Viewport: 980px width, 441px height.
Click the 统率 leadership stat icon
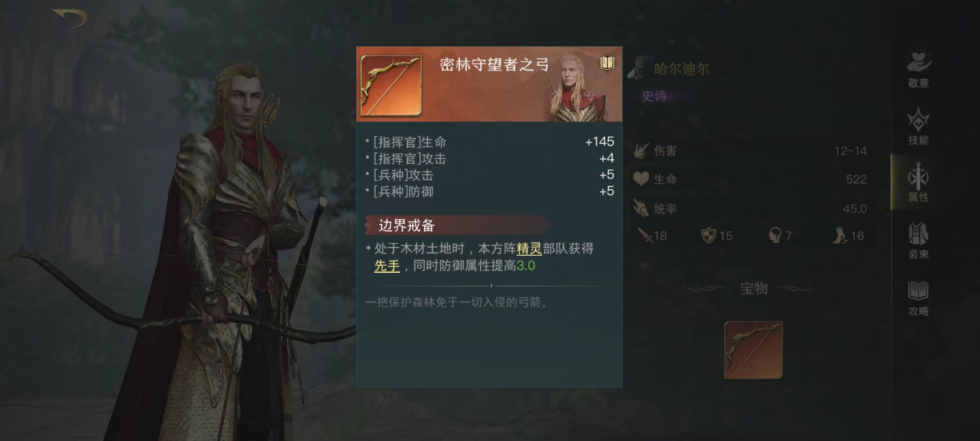pyautogui.click(x=641, y=208)
